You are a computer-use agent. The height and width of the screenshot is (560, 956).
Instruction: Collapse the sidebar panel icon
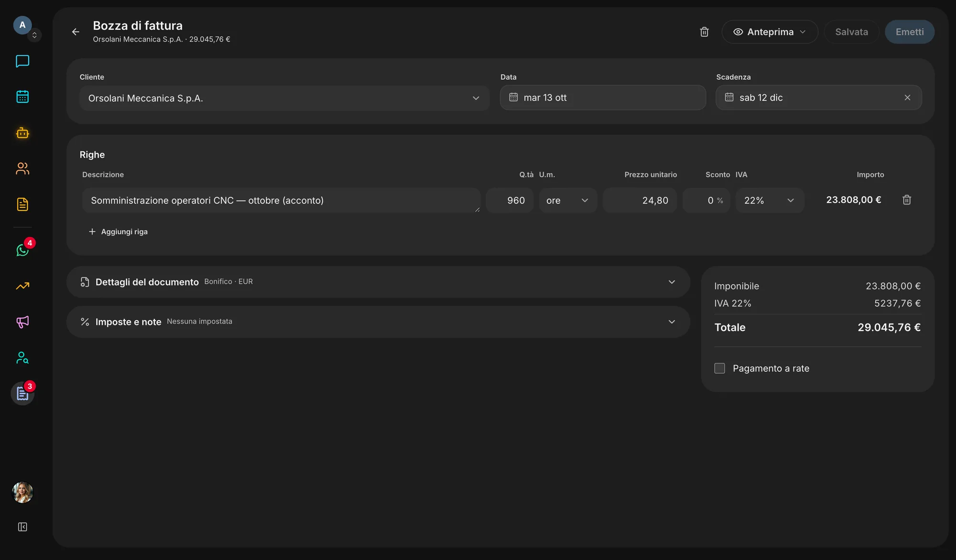coord(22,527)
